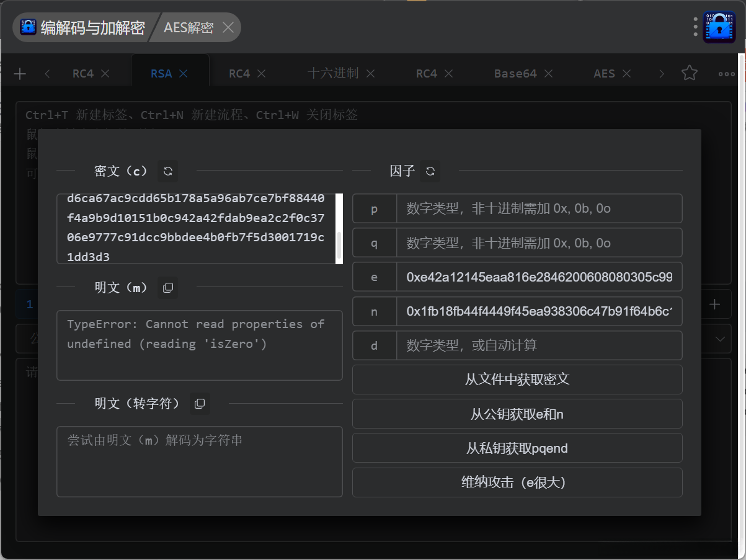Refresh the 密文（c）ciphertext field
The height and width of the screenshot is (560, 746).
point(167,171)
